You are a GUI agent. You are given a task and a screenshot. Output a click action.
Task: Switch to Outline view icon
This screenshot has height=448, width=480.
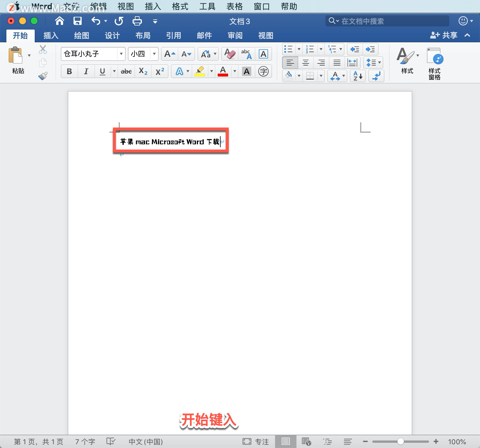point(327,441)
